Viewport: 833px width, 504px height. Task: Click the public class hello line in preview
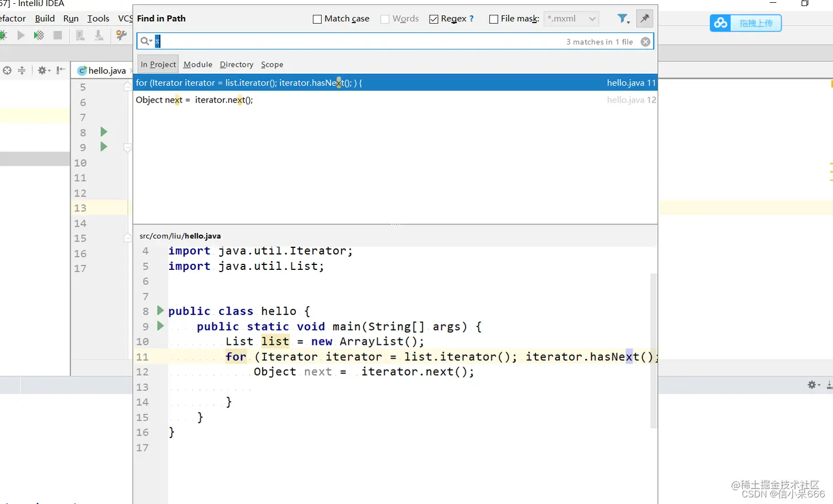(239, 311)
